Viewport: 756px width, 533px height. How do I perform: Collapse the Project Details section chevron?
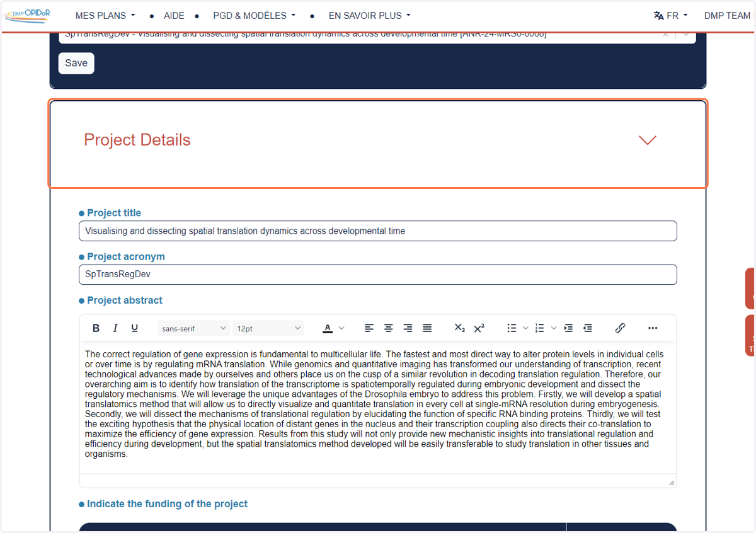pos(648,140)
